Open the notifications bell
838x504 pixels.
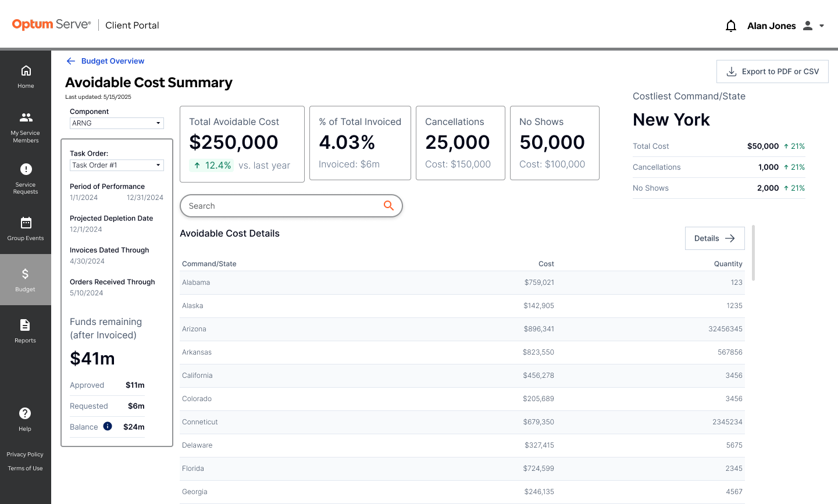coord(731,26)
